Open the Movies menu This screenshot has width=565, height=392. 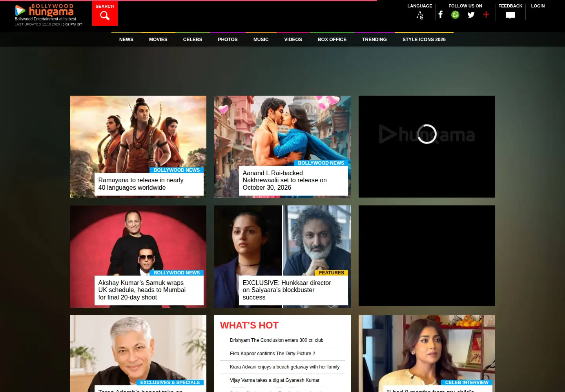(x=158, y=40)
